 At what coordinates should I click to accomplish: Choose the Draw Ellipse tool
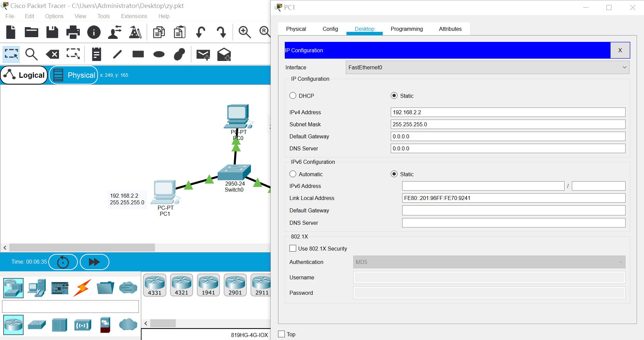(x=159, y=54)
